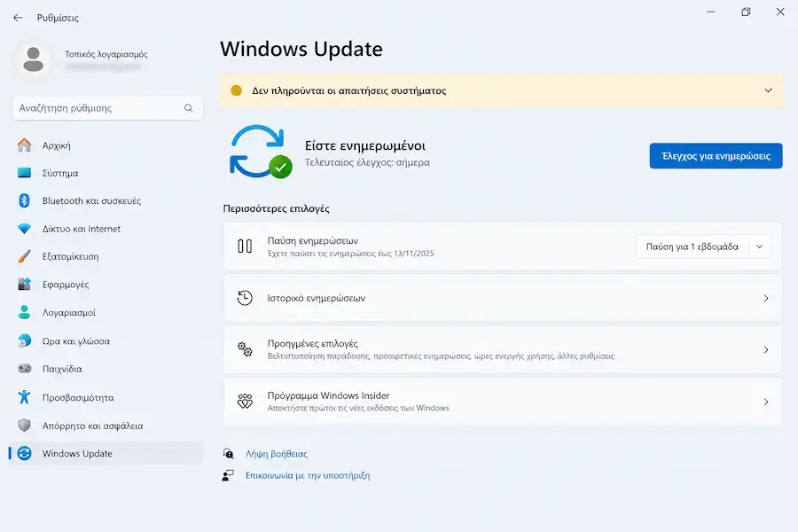Click the shield icon for Απόρρητο και ασφάλεια
Image resolution: width=798 pixels, height=532 pixels.
tap(24, 425)
